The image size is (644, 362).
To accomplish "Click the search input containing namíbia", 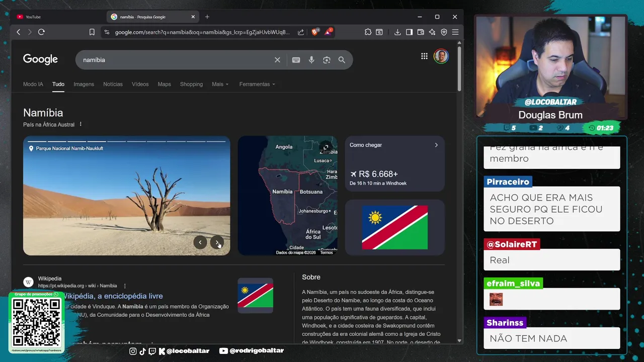I will (x=176, y=60).
